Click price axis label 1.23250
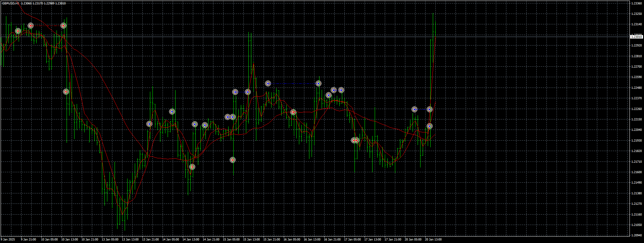The height and width of the screenshot is (243, 644). [636, 14]
